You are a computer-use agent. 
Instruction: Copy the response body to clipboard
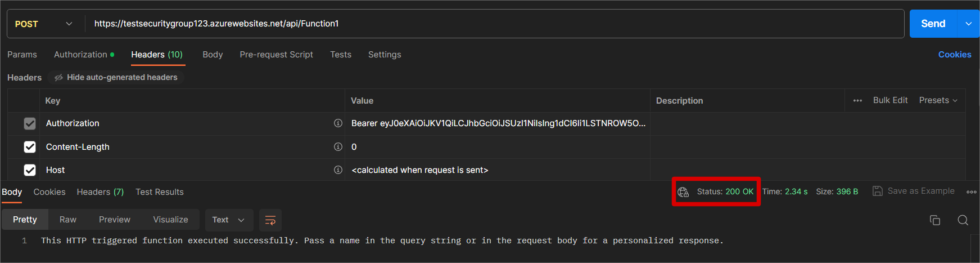coord(935,220)
